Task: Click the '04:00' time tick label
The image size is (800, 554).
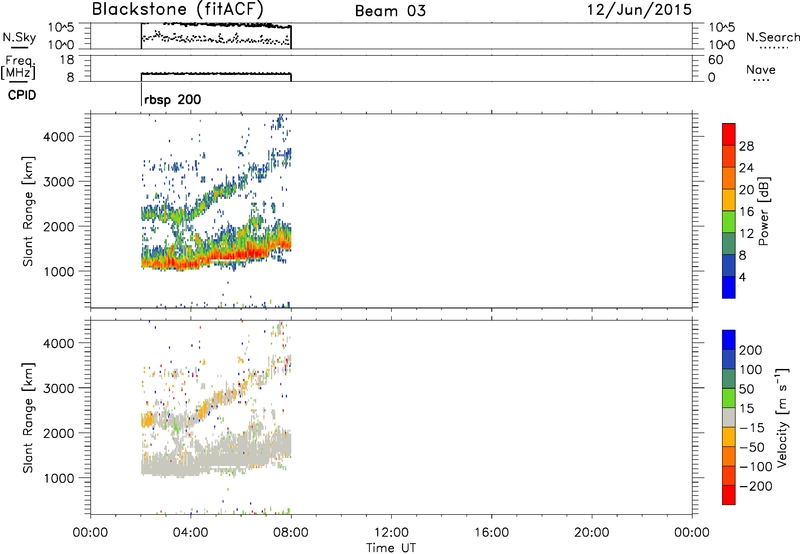Action: point(190,533)
